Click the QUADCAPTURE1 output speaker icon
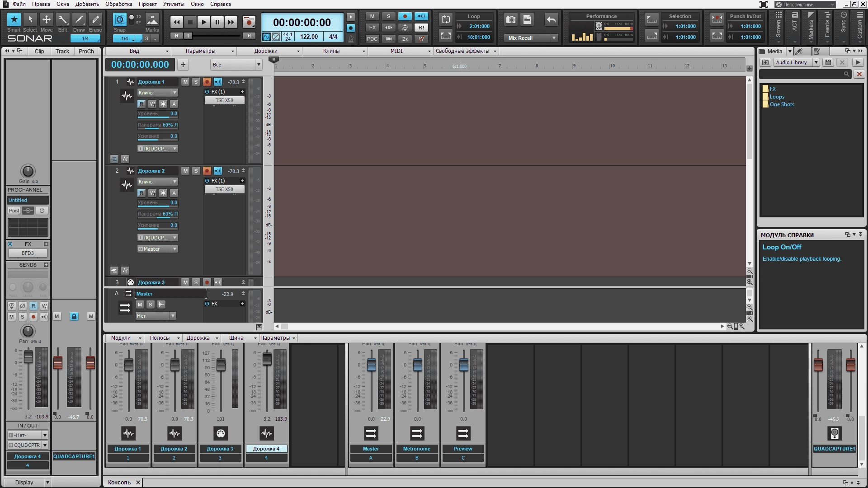Screen dimensions: 868x488 834,433
